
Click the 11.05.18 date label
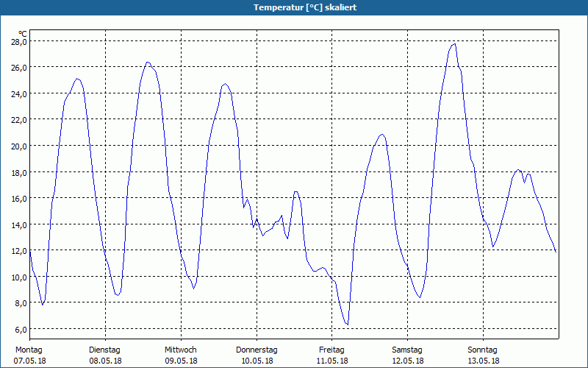click(x=332, y=361)
